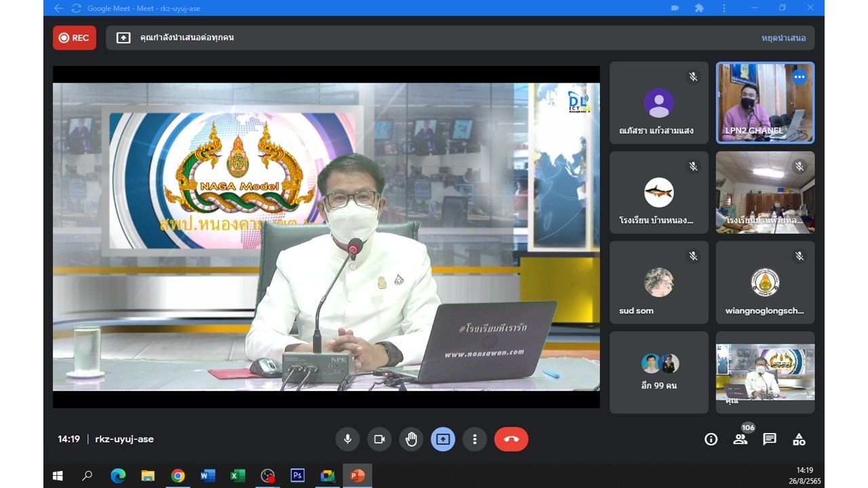The width and height of the screenshot is (868, 488).
Task: Open meeting details info icon
Action: pos(711,439)
